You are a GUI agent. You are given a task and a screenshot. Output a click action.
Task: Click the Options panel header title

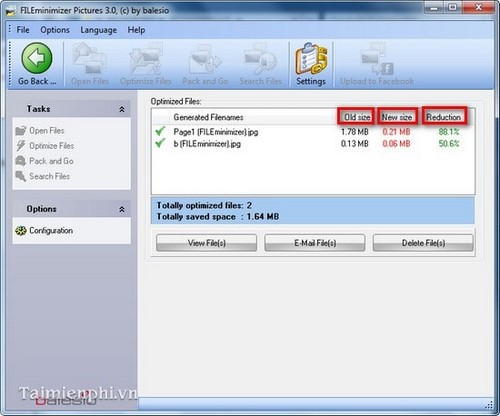click(41, 209)
